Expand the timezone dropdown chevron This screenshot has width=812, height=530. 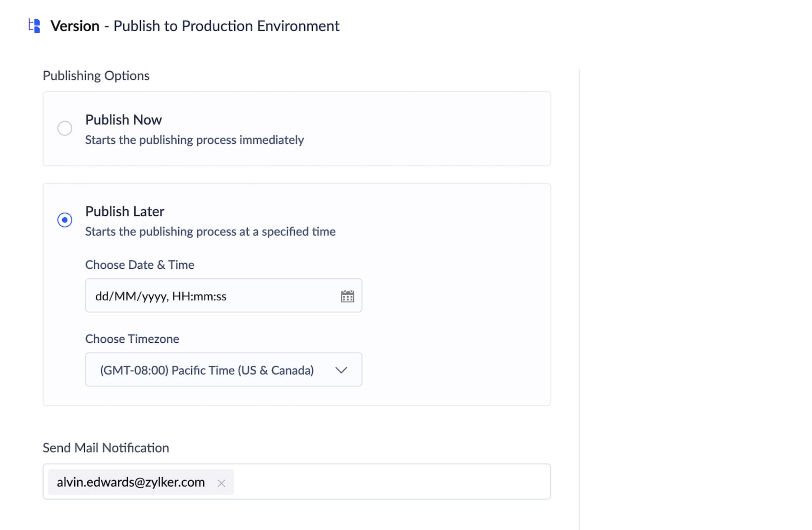(341, 370)
